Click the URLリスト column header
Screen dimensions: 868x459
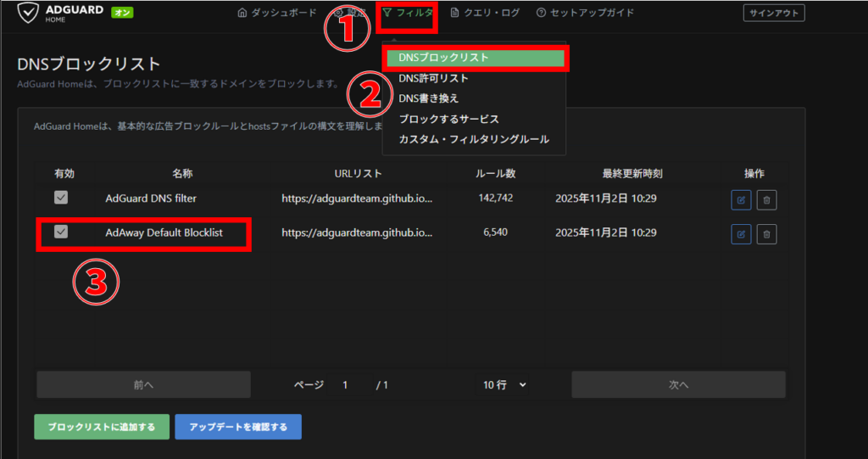[x=358, y=174]
